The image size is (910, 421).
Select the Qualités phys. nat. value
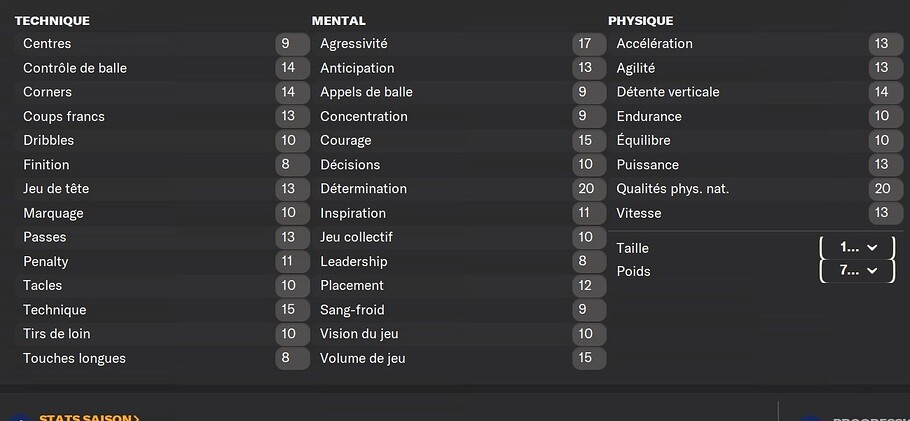(885, 189)
